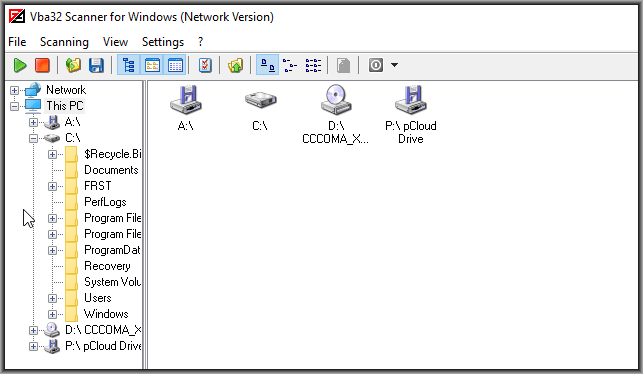The height and width of the screenshot is (374, 643).
Task: Click the splitter between tree and file pane
Action: (145, 225)
